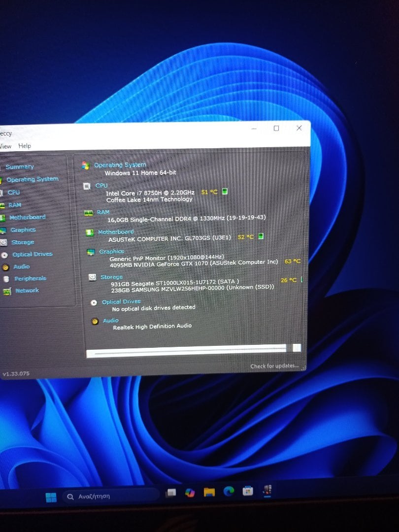The image size is (399, 532).
Task: Click the Audio speaker icon in sidebar
Action: [5, 267]
